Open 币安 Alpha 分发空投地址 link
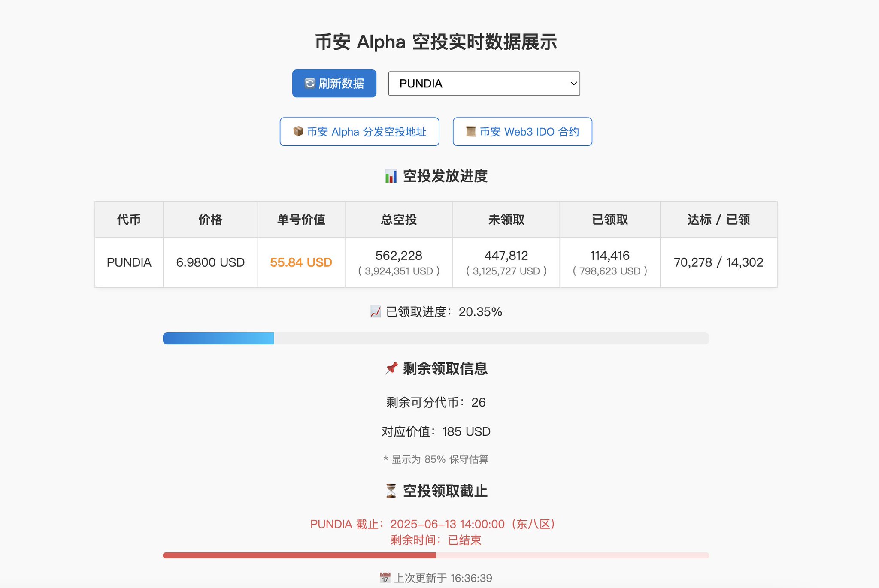This screenshot has height=588, width=879. click(359, 132)
